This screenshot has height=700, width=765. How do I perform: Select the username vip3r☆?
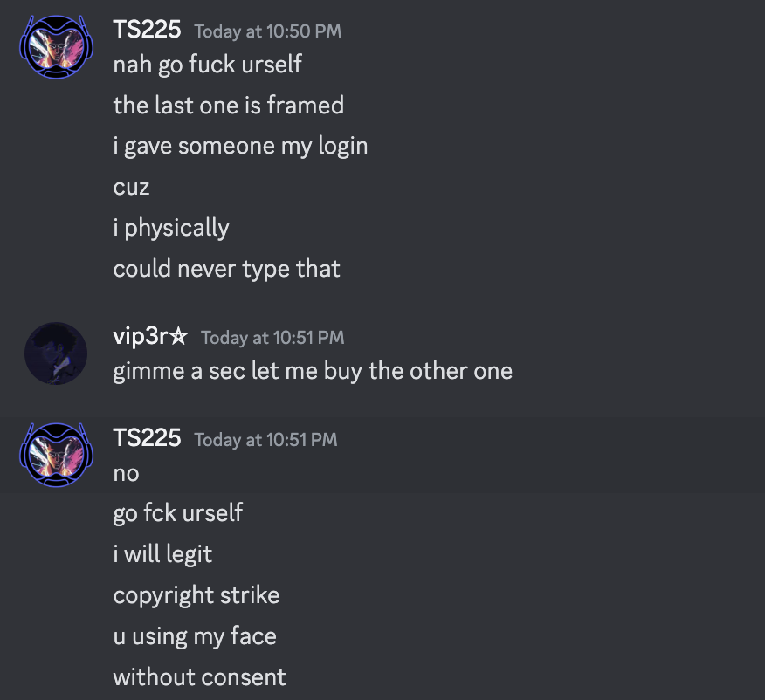149,336
